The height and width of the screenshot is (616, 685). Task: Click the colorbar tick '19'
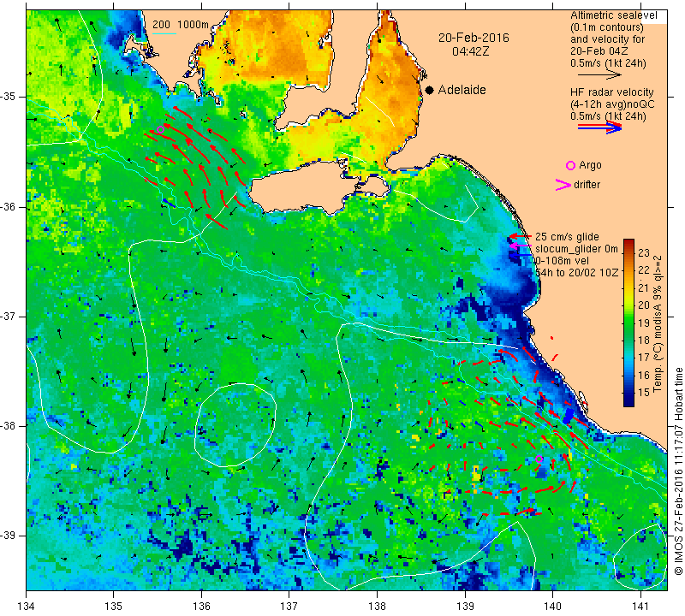click(x=644, y=323)
